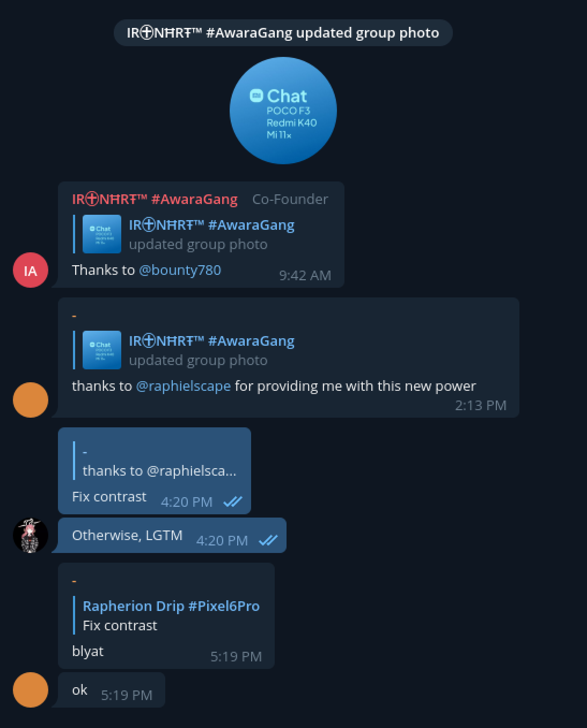Screen dimensions: 587x728
Task: Click the Co-Founder admin badge label
Action: pos(290,199)
